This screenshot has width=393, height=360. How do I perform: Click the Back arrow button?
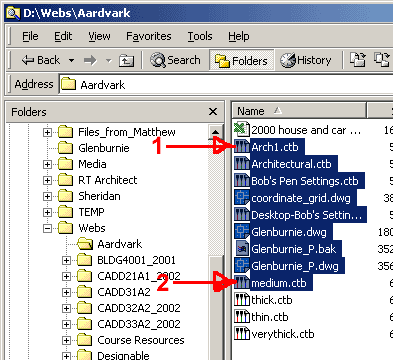point(41,60)
